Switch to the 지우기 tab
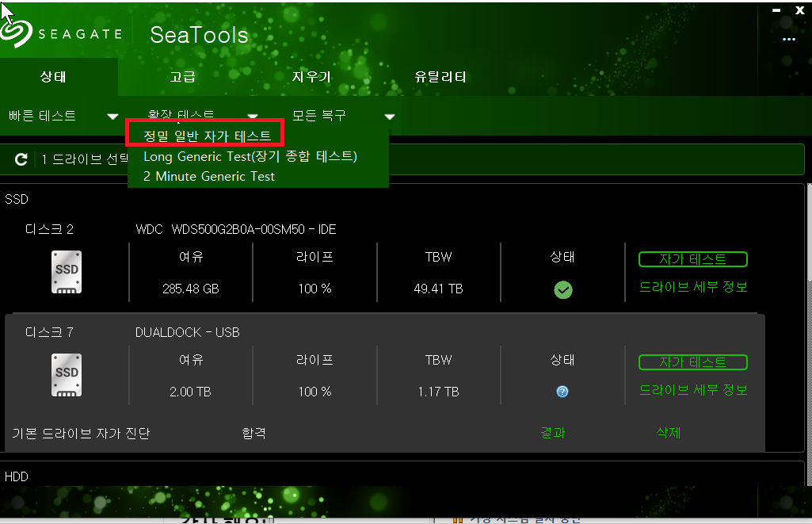Viewport: 812px width, 524px height. click(311, 77)
